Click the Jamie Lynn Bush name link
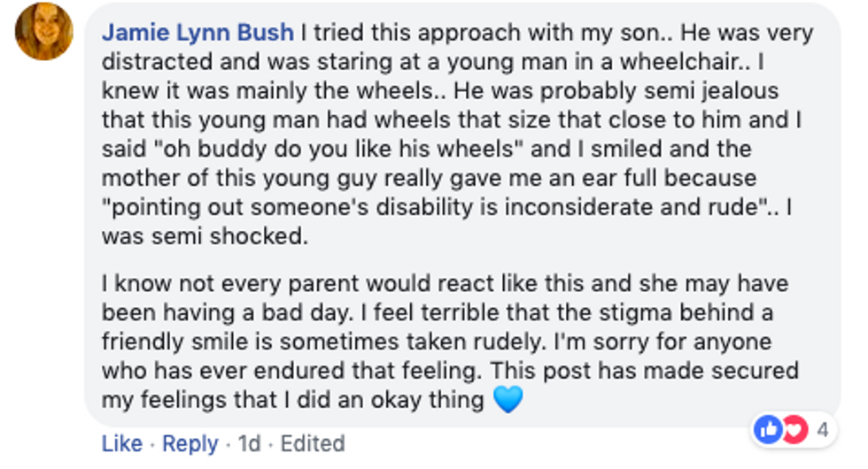The height and width of the screenshot is (469, 868). coord(198,33)
